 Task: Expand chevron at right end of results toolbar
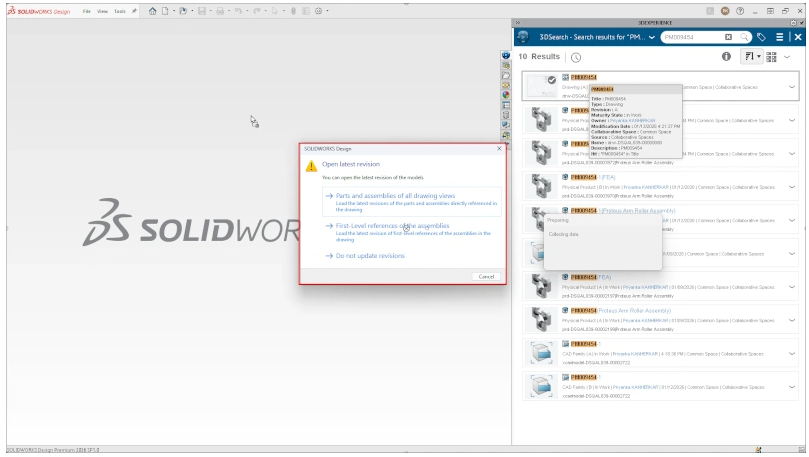(x=787, y=57)
